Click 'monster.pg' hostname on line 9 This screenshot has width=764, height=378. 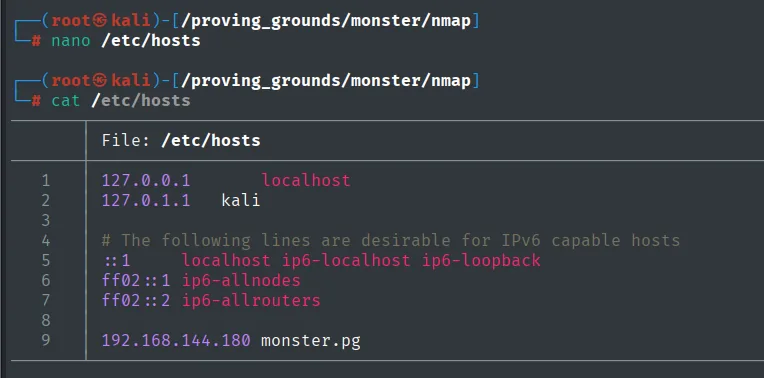coord(311,340)
